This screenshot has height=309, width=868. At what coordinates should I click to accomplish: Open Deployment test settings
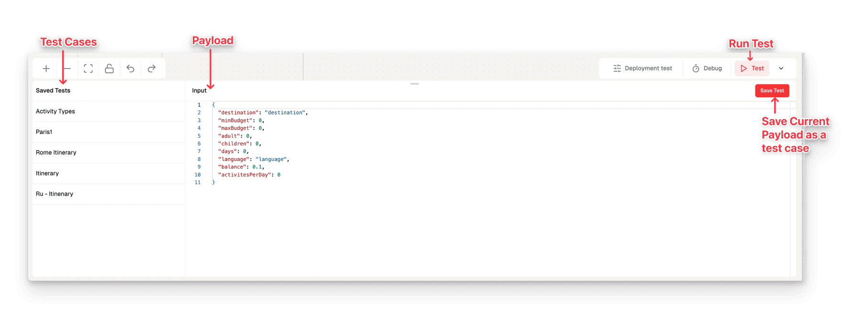click(x=643, y=69)
